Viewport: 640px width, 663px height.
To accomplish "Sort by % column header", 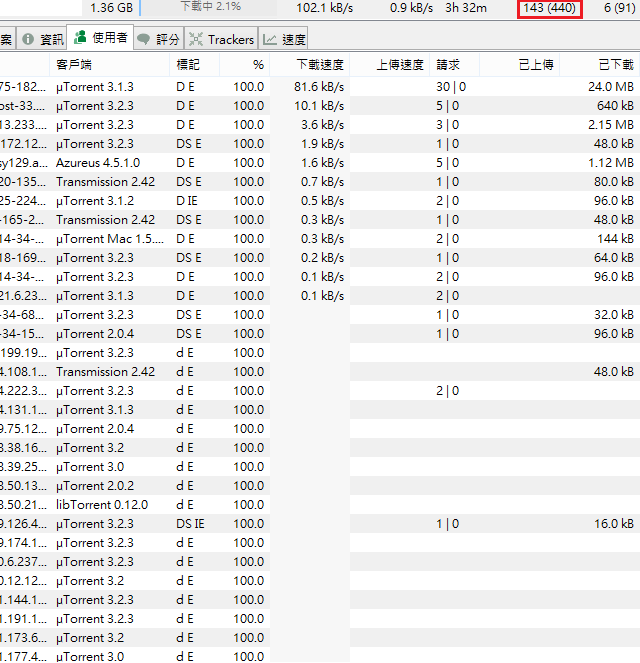I will (x=244, y=65).
